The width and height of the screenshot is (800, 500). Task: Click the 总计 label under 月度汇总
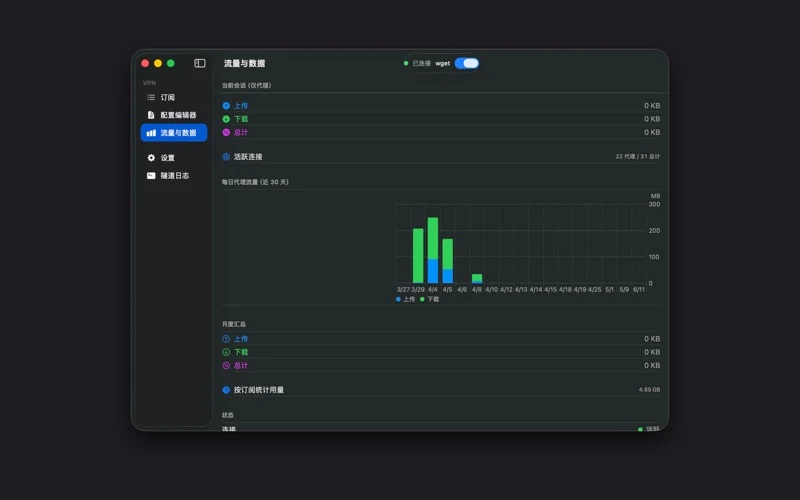pos(241,365)
